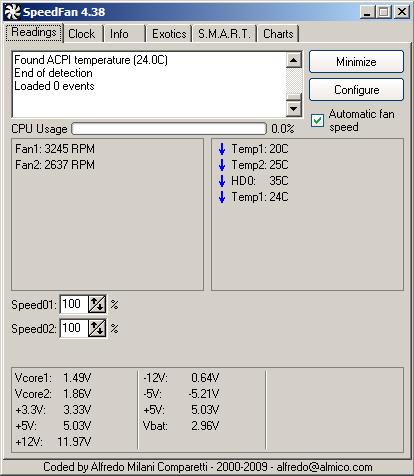Click the +5V 5.03V reading in middle voltage column
Image resolution: width=414 pixels, height=476 pixels.
(181, 410)
